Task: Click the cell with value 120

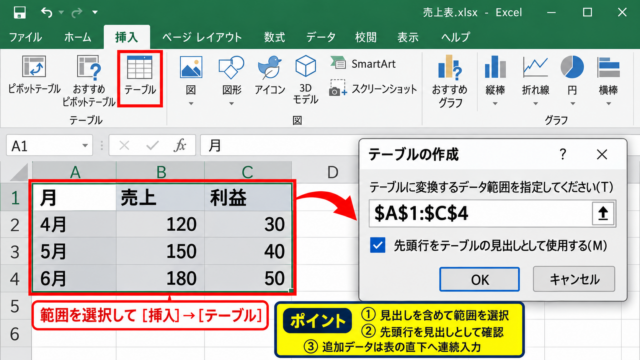Action: 160,224
